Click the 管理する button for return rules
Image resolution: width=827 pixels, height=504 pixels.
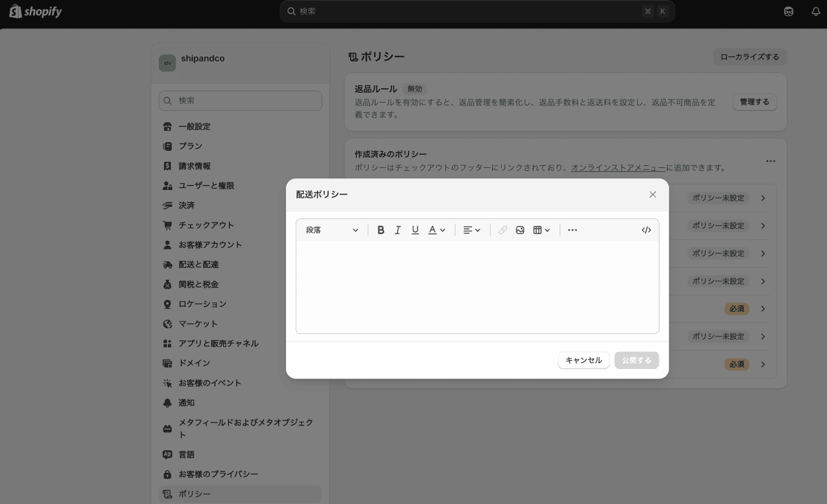point(754,101)
